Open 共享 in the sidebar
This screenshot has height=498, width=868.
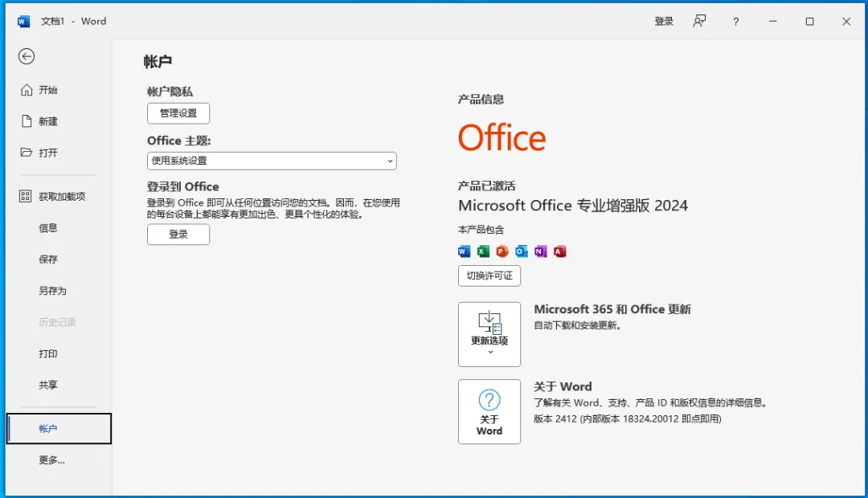(x=59, y=385)
